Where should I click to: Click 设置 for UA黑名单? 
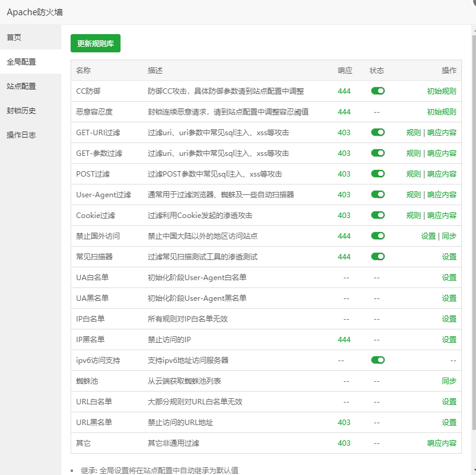pos(449,298)
